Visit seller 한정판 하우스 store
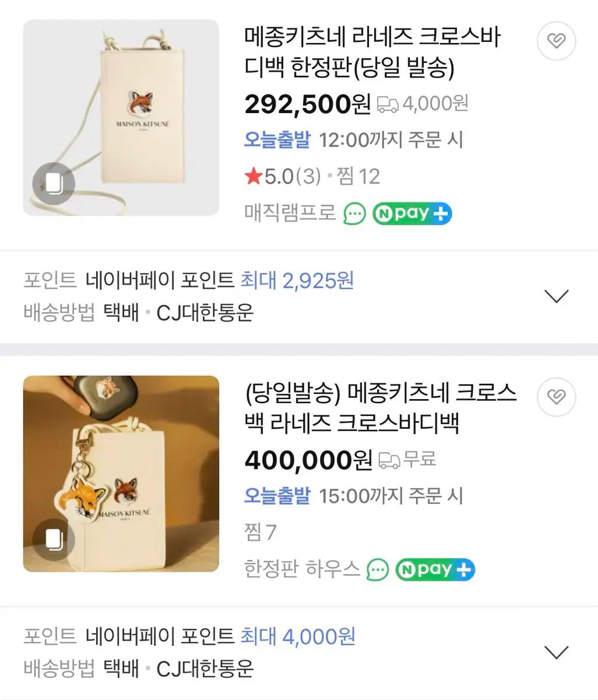598x700 pixels. tap(302, 569)
